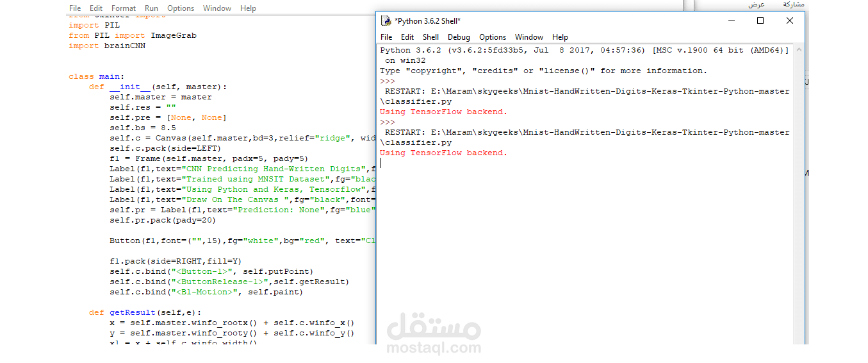Click the Arabic 'عرض' tab at top right
Image resolution: width=868 pixels, height=363 pixels.
coord(757,4)
